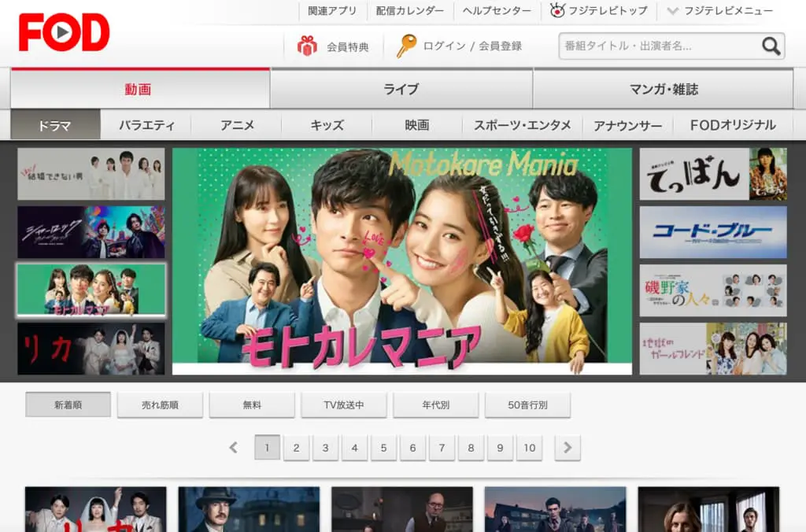Switch to the マンガ・雑誌 tab
The image size is (806, 532).
[x=664, y=89]
